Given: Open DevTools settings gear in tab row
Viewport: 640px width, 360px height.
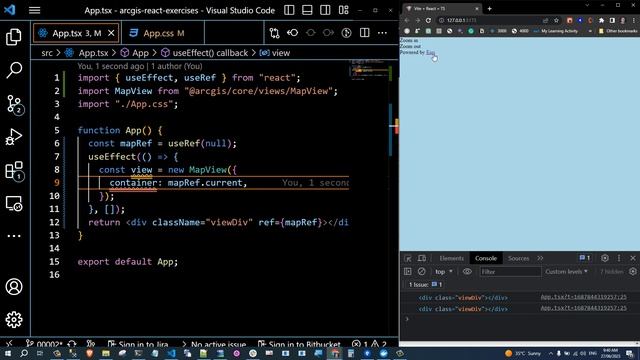Looking at the screenshot, I should click(x=605, y=258).
